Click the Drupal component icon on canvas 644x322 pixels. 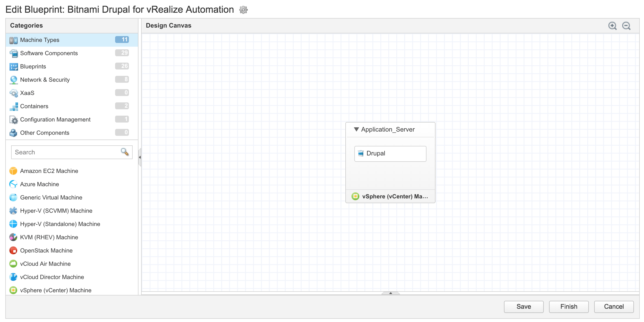point(361,153)
